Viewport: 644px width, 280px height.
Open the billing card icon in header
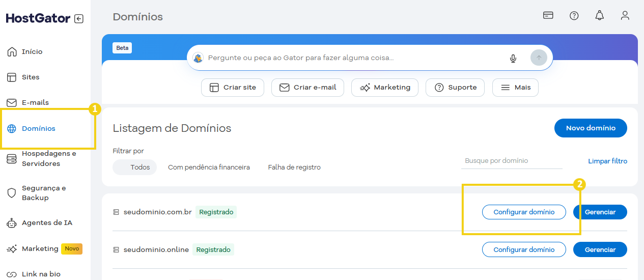(x=548, y=15)
